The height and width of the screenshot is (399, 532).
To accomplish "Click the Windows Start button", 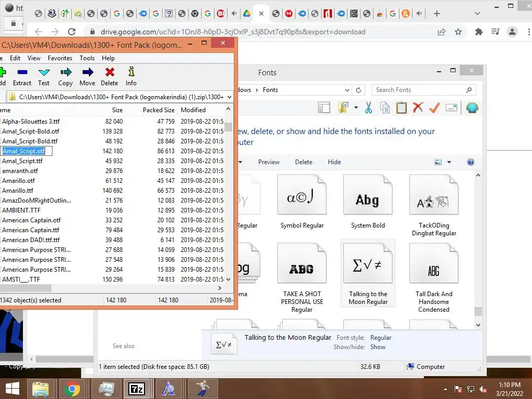I will click(12, 389).
